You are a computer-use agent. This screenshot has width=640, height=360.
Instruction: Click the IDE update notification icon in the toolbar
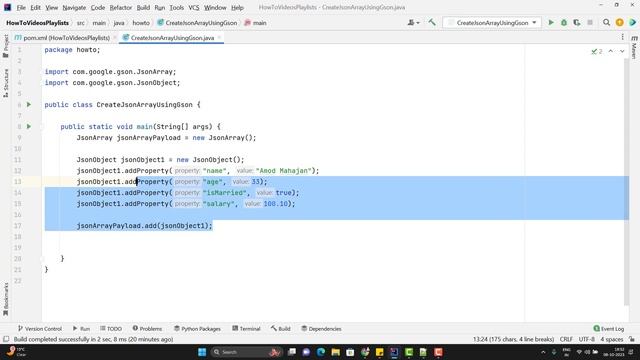pyautogui.click(x=620, y=23)
